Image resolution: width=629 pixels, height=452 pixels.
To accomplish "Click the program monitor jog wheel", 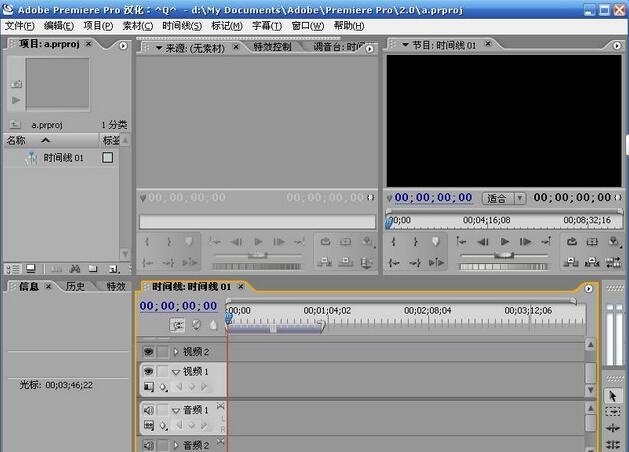I will click(x=504, y=266).
